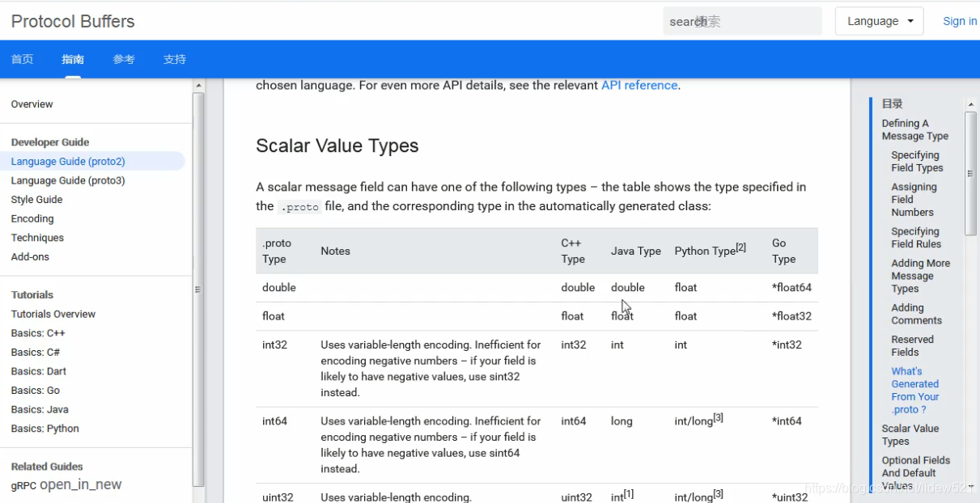980x503 pixels.
Task: Open the Basics: C++ tutorial
Action: pos(38,333)
